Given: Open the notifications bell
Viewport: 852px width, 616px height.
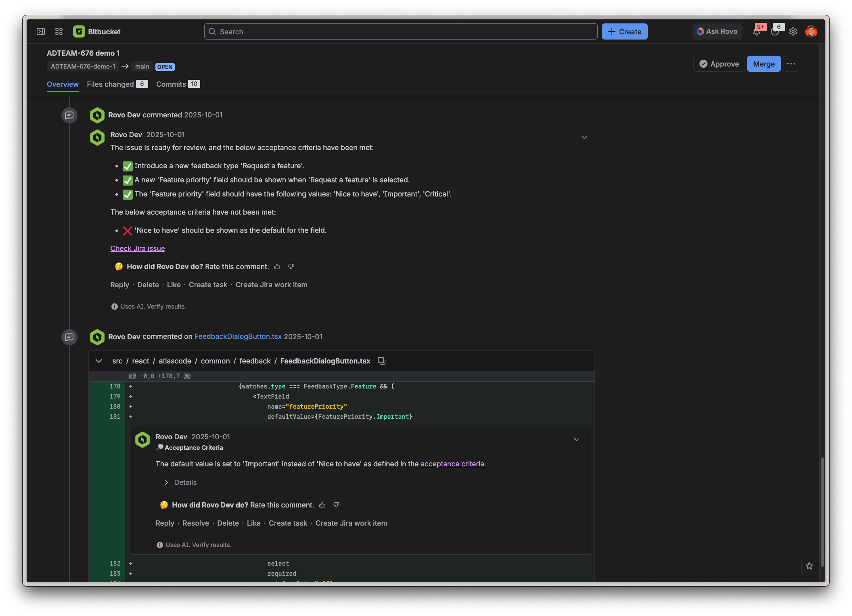Looking at the screenshot, I should coord(757,32).
